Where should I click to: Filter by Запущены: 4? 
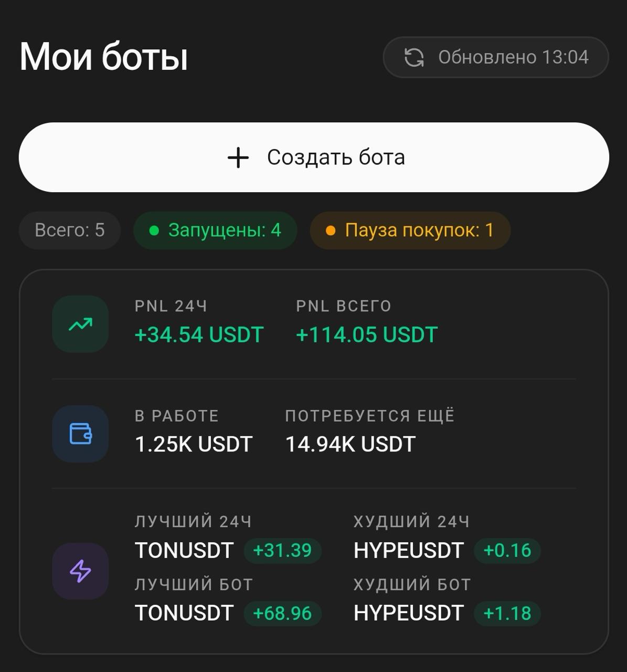(x=215, y=230)
